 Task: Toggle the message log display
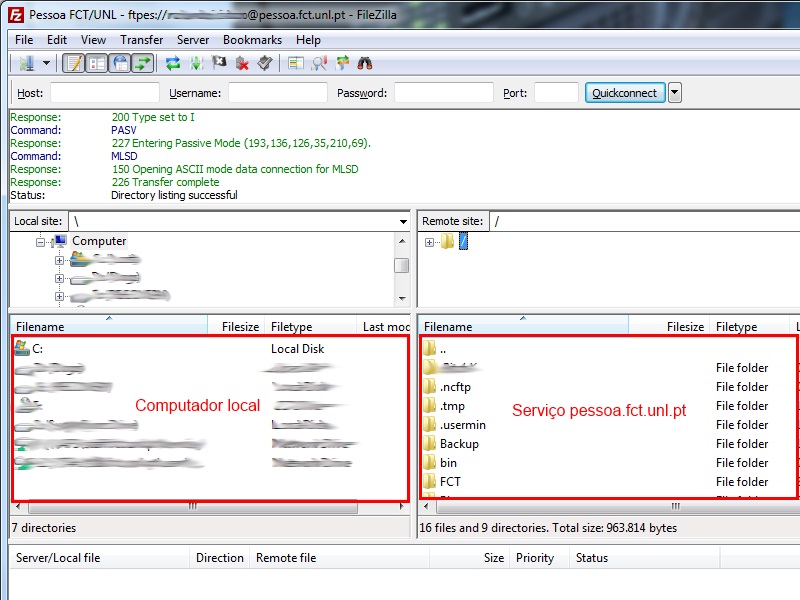pyautogui.click(x=73, y=63)
